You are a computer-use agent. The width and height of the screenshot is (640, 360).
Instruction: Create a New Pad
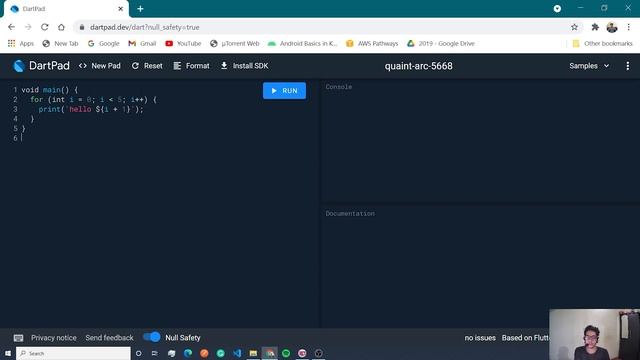(x=100, y=66)
